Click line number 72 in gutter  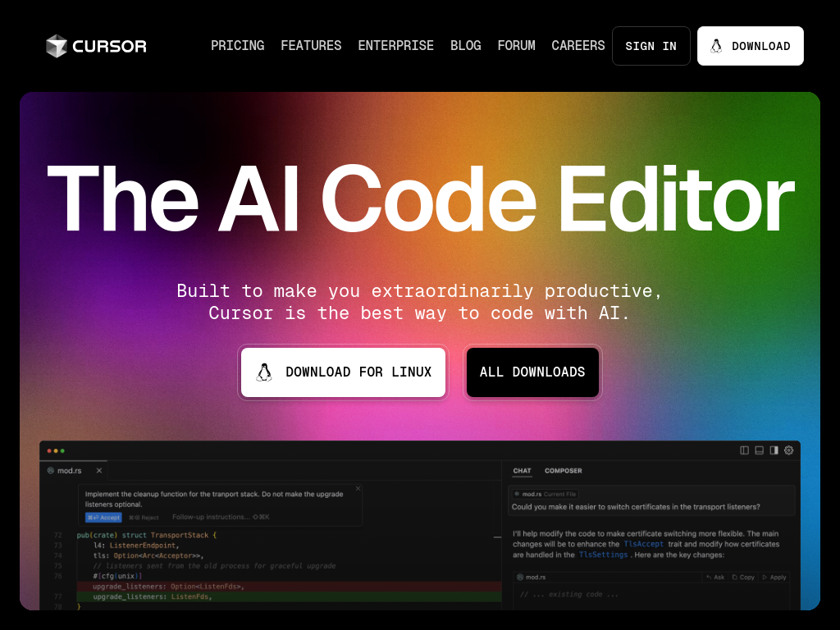pyautogui.click(x=58, y=535)
